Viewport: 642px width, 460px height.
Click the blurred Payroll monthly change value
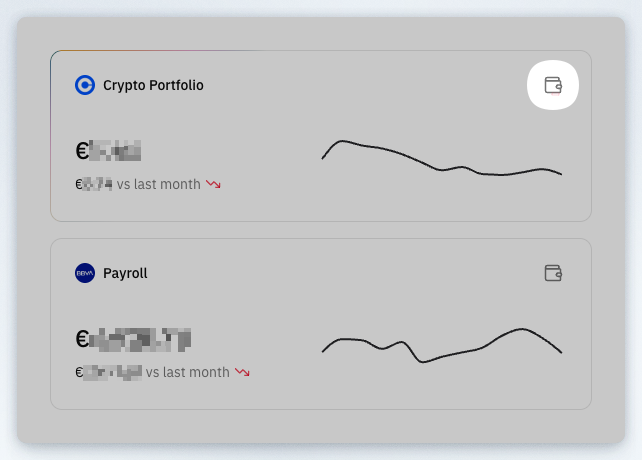pos(113,373)
